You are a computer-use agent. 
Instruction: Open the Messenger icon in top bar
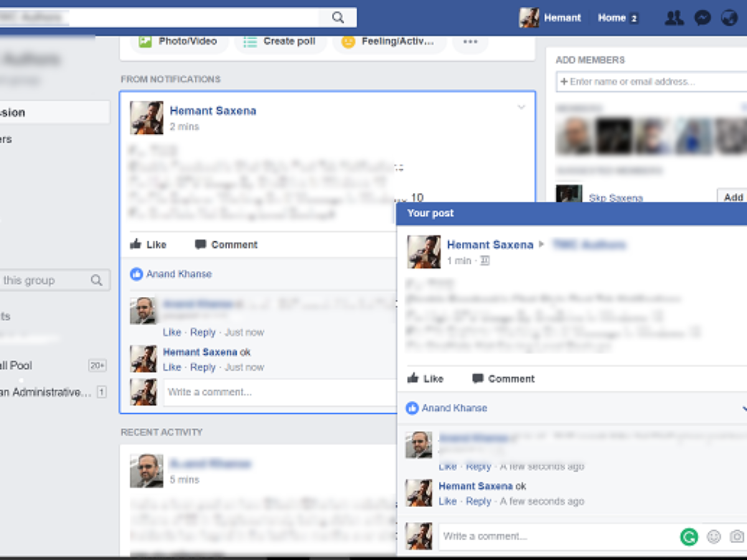coord(702,18)
